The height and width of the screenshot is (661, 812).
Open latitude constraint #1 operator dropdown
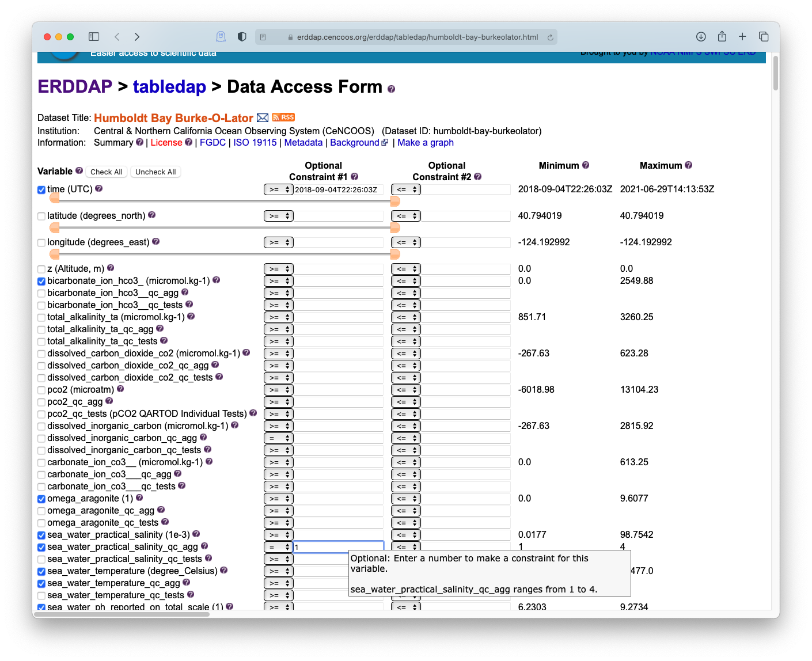click(x=279, y=216)
